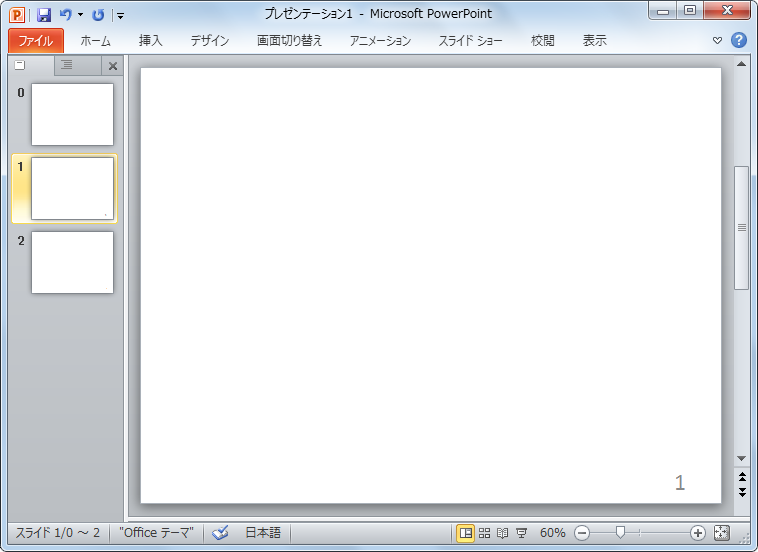Select slide 2 thumbnail
This screenshot has width=758, height=552.
(x=73, y=262)
